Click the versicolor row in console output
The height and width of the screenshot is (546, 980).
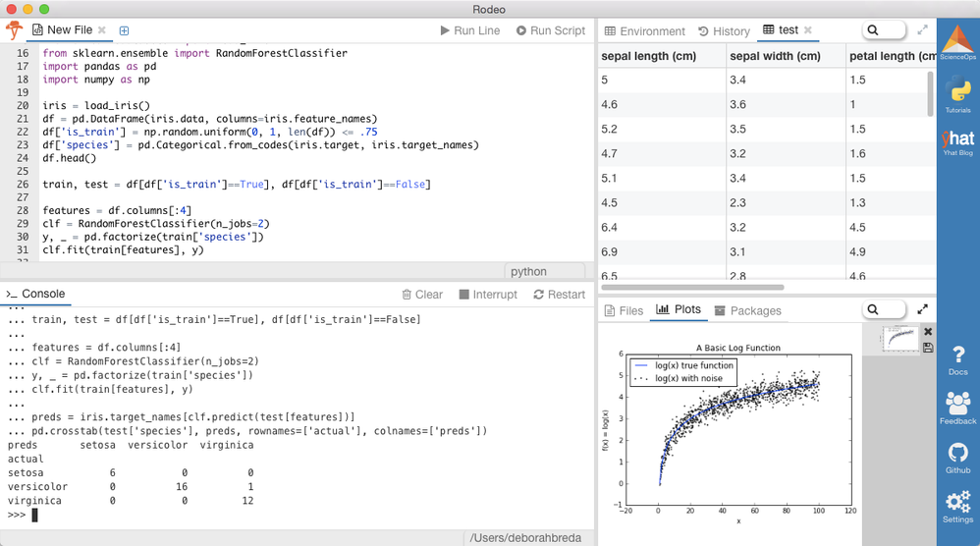[131, 487]
